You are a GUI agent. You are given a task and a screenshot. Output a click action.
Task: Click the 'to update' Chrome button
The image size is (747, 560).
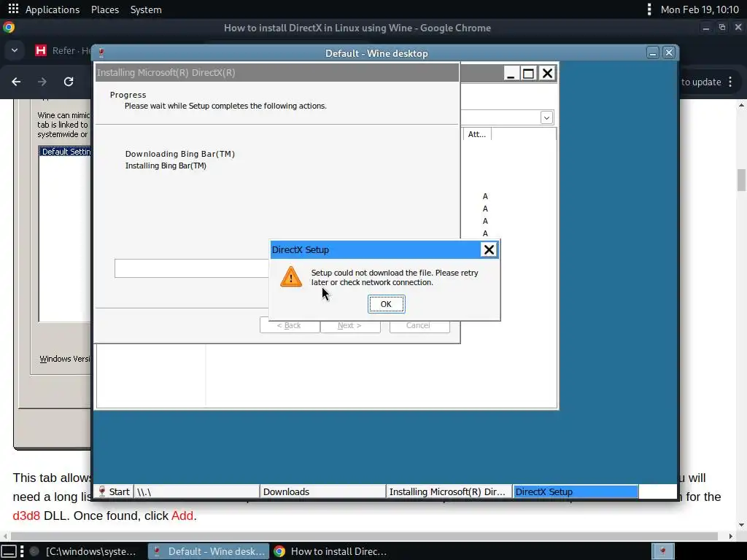point(701,82)
